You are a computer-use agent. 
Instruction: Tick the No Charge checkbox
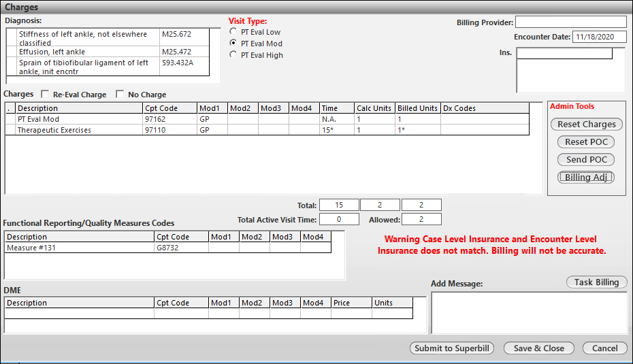click(x=120, y=94)
